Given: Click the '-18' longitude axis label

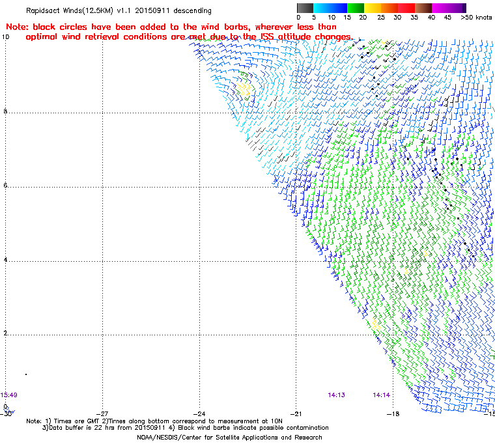Looking at the screenshot, I should (x=393, y=413).
